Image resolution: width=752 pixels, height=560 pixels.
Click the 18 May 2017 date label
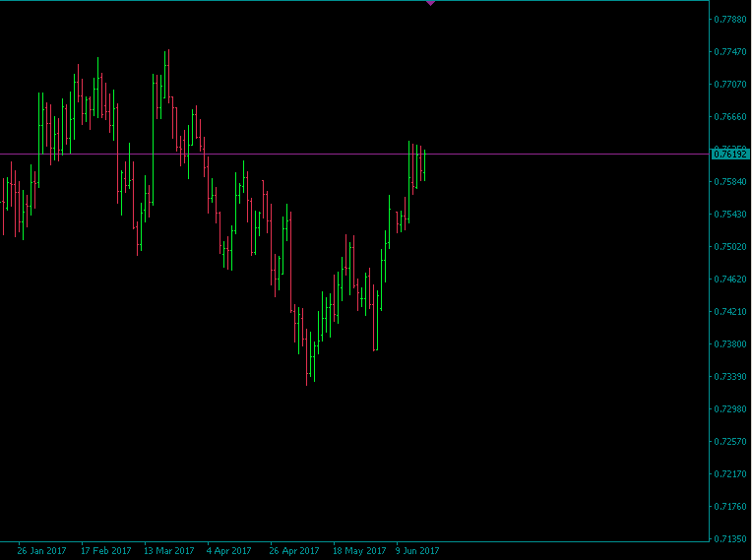[x=359, y=551]
